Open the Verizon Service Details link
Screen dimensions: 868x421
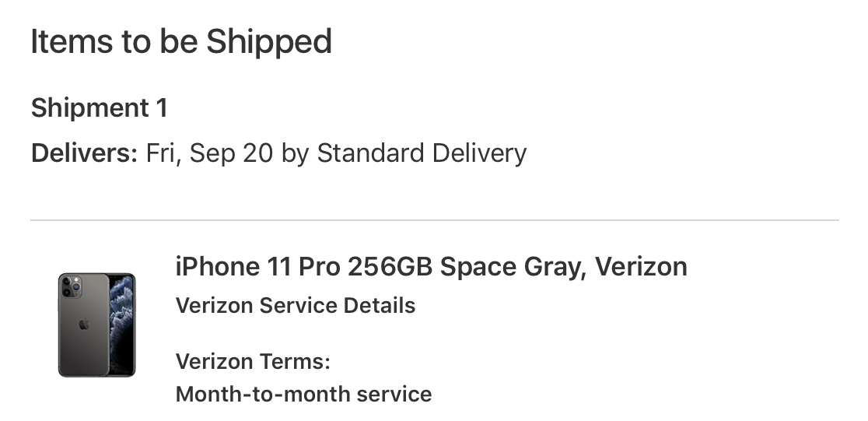[x=295, y=305]
